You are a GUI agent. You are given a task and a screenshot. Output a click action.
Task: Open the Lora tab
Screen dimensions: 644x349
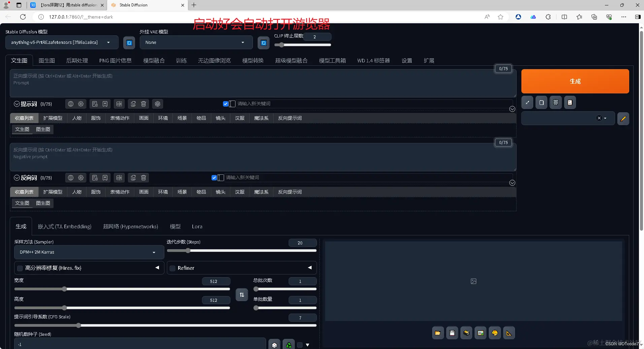pos(197,227)
